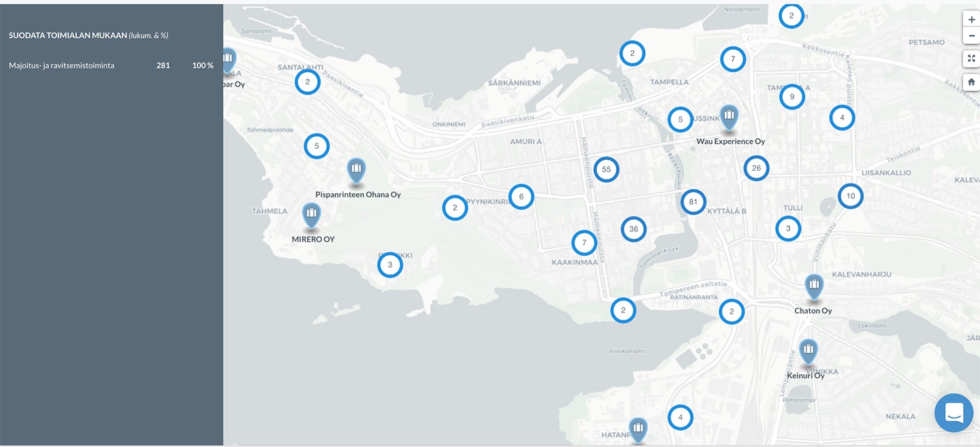Screen dimensions: 980x447
Task: Open the chat support widget
Action: pos(953,412)
